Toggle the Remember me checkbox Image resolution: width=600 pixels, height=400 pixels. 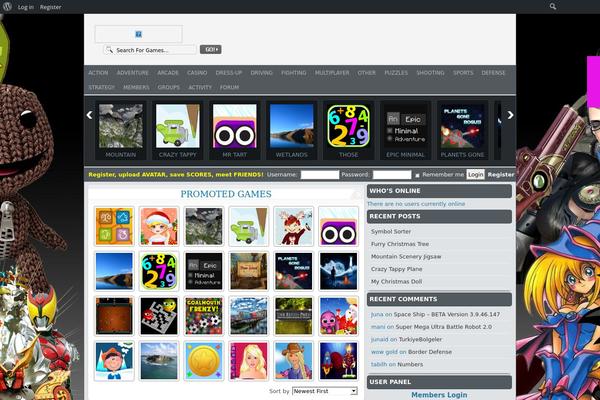pos(417,175)
